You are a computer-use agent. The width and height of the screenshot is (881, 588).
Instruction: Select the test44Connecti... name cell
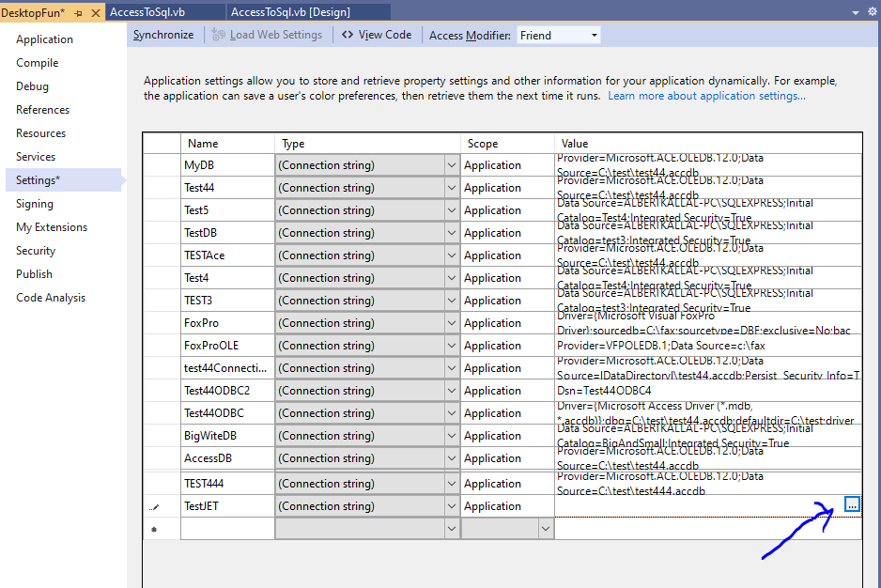pos(227,368)
